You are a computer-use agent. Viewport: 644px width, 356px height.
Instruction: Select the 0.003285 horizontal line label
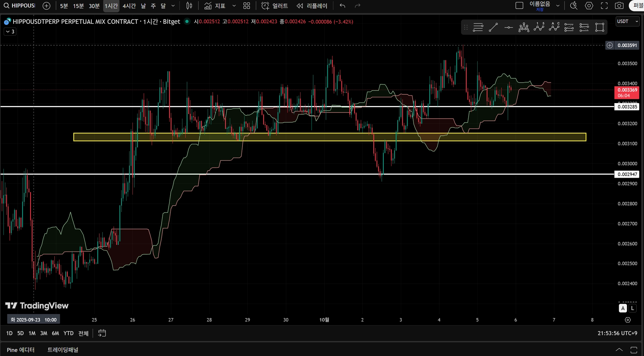tap(627, 107)
